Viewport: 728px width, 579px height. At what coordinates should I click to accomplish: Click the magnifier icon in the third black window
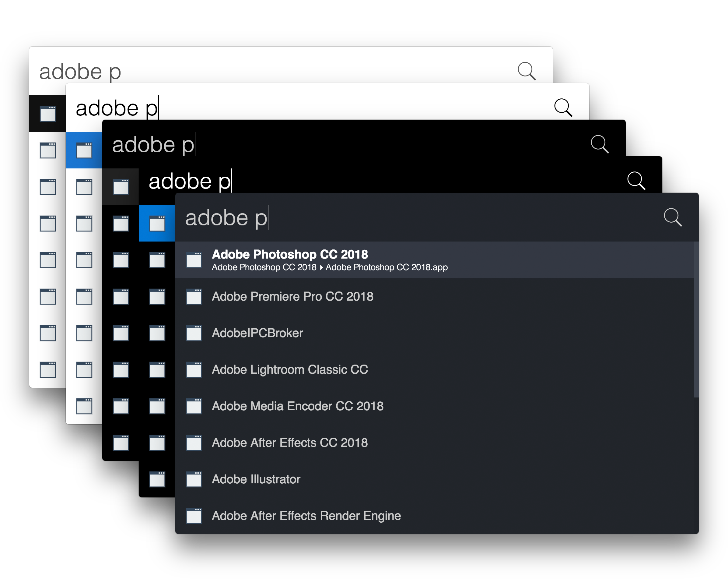click(600, 144)
